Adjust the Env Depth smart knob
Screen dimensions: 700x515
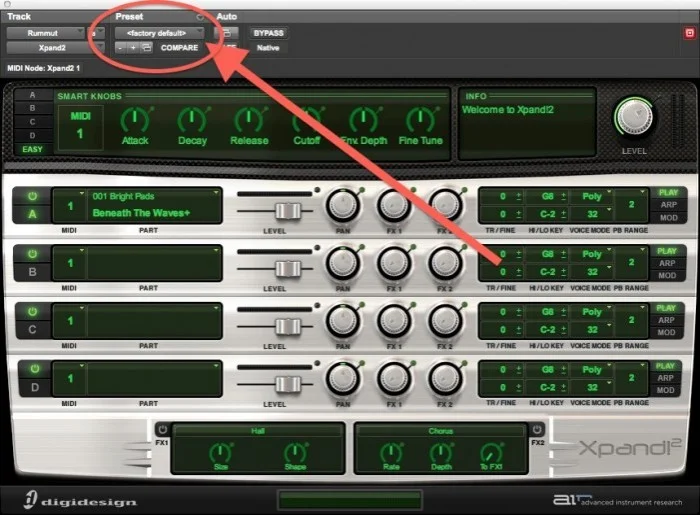click(x=363, y=120)
